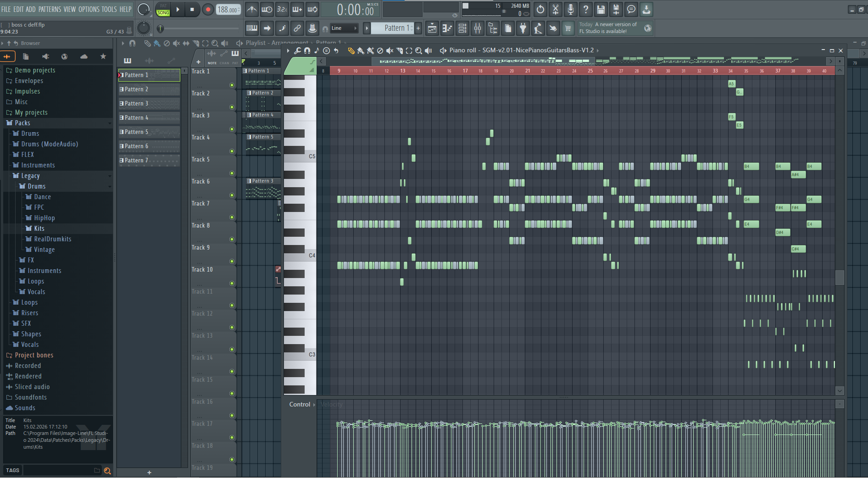Viewport: 868px width, 479px height.
Task: Toggle the metronome icon
Action: tap(252, 9)
